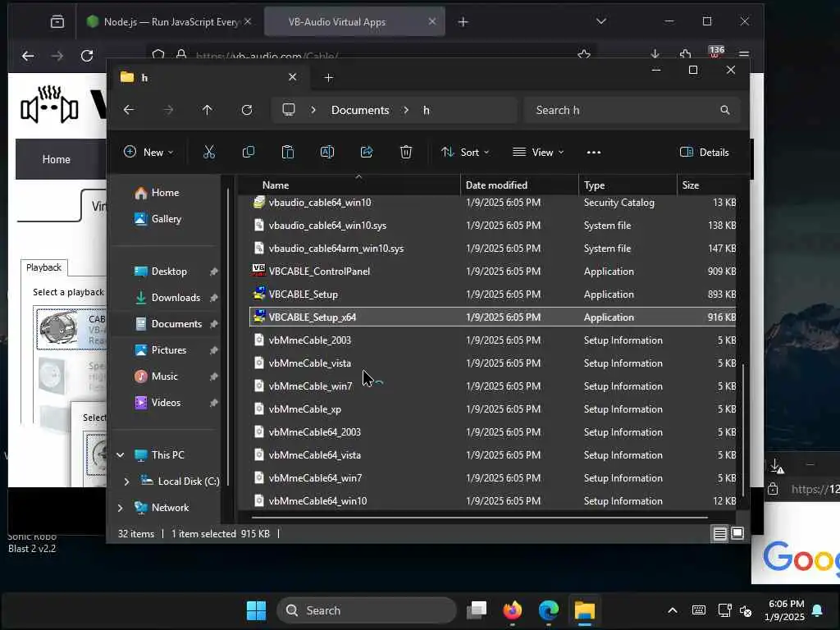Expand the Local Disk (C:) tree node
This screenshot has height=630, width=840.
pos(126,481)
